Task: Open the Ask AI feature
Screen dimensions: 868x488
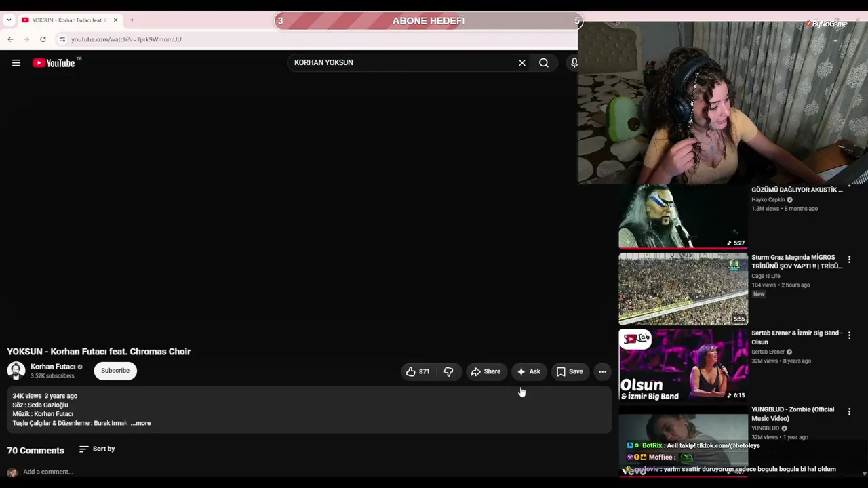Action: coord(529,371)
